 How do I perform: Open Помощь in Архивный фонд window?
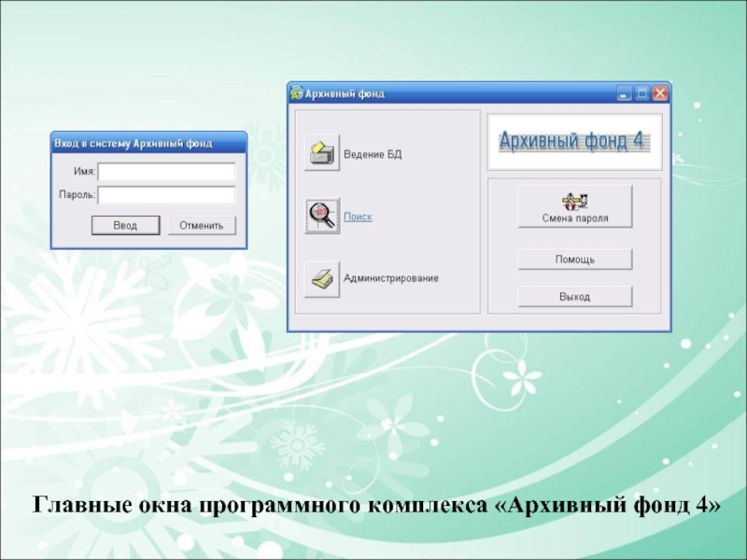pos(575,259)
